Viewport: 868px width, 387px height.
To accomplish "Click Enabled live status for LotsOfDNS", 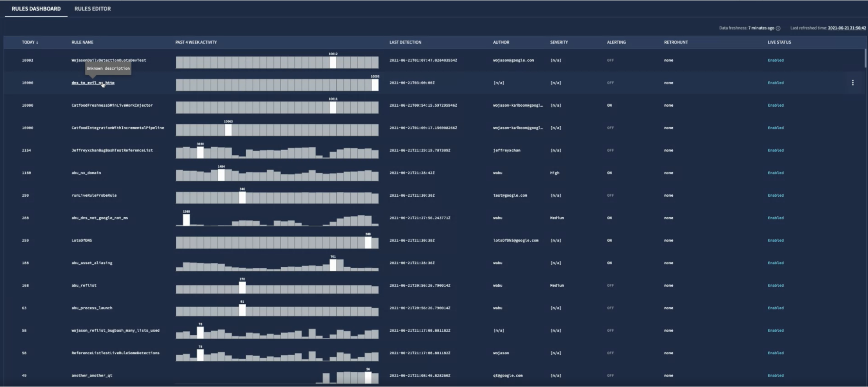I will click(x=775, y=240).
